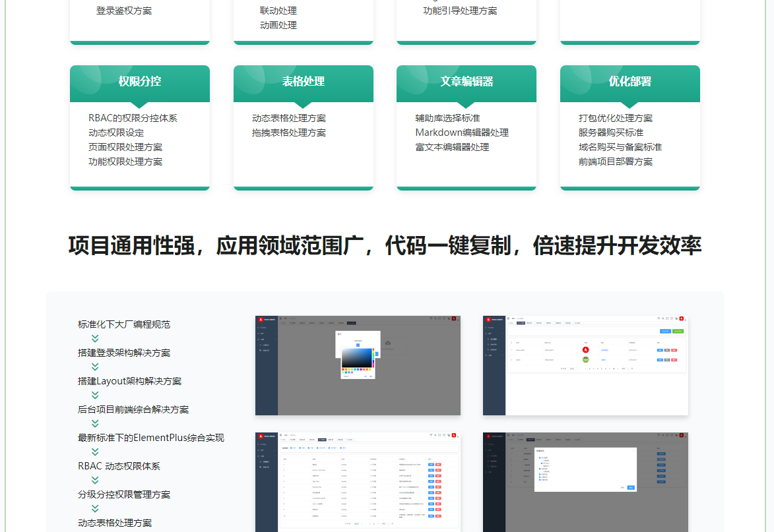This screenshot has height=532, width=774.
Task: Click 前端项目部署方案 item
Action: coord(616,162)
